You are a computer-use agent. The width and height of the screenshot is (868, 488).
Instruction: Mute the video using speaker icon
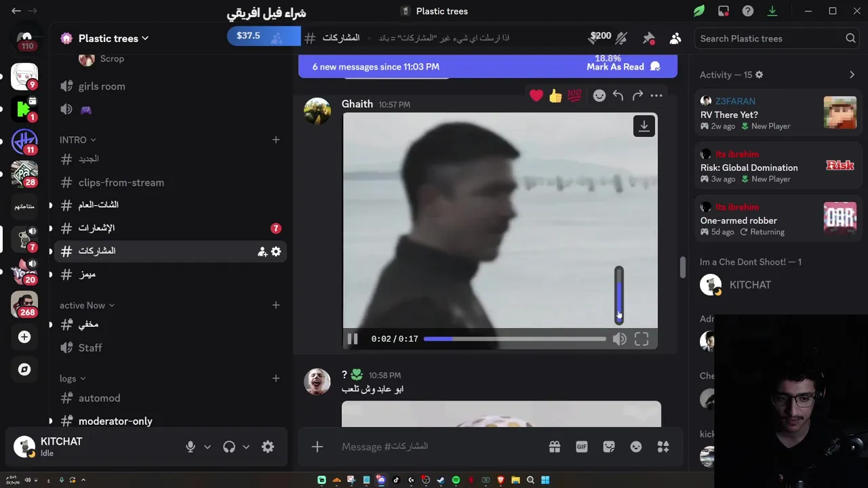pos(619,339)
